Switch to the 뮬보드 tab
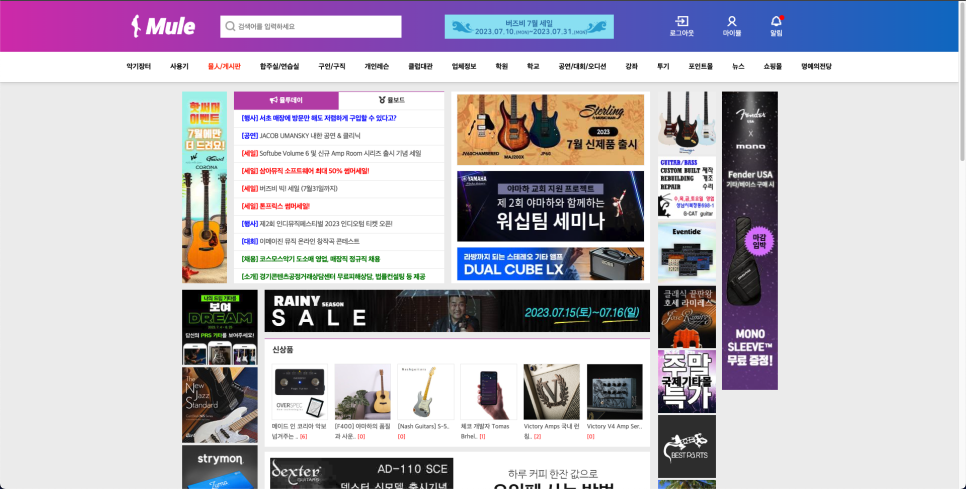The width and height of the screenshot is (966, 489). pos(392,100)
